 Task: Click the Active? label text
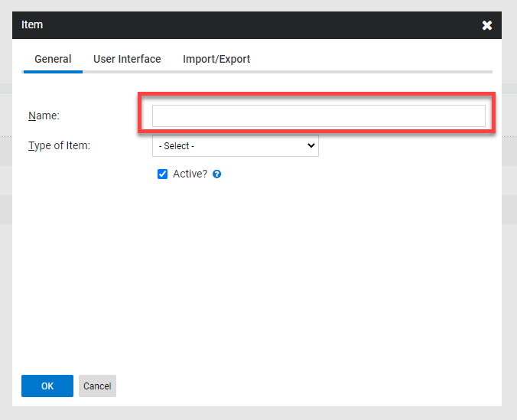(190, 174)
